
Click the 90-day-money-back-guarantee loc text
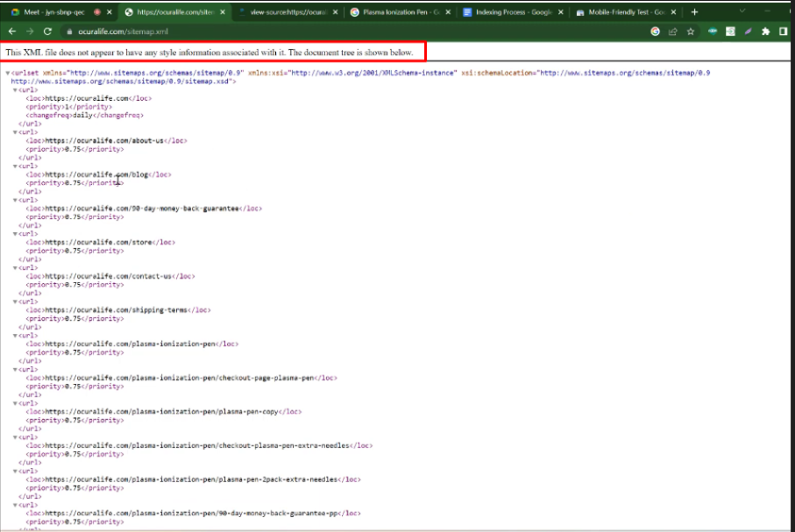(142, 209)
